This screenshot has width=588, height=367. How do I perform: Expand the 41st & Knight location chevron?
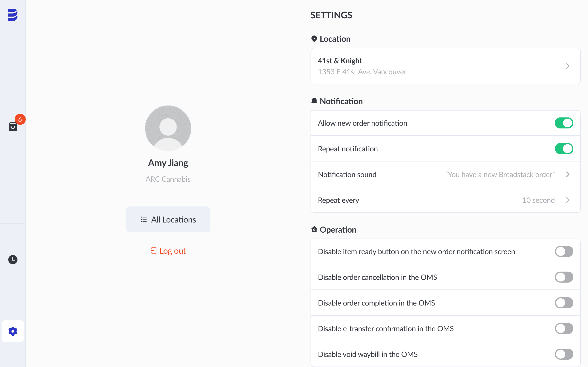pos(568,66)
